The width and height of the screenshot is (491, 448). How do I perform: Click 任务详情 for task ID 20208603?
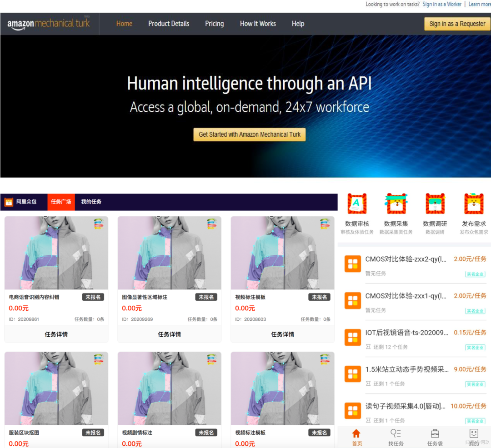[282, 334]
